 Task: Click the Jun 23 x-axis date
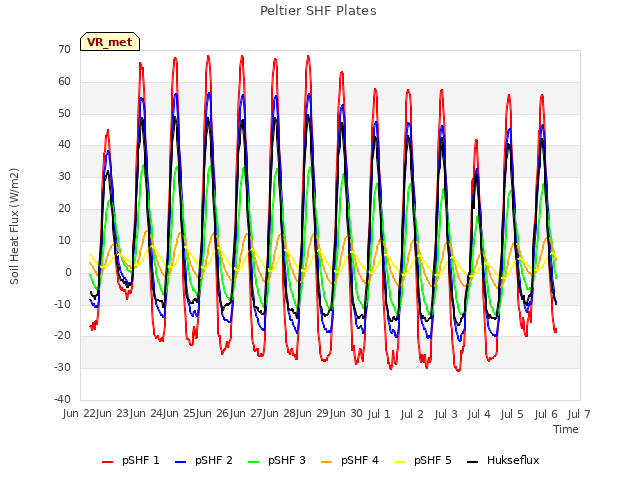click(x=113, y=414)
